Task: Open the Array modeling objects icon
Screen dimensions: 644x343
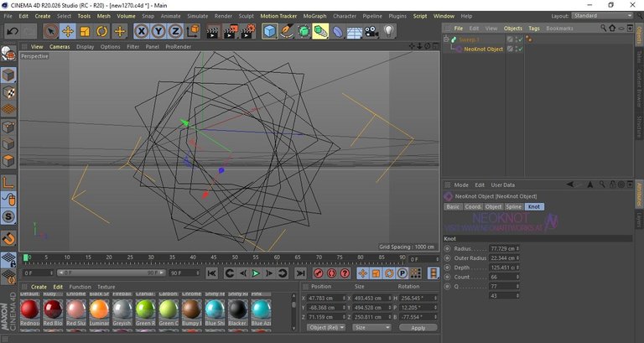Action: click(320, 31)
